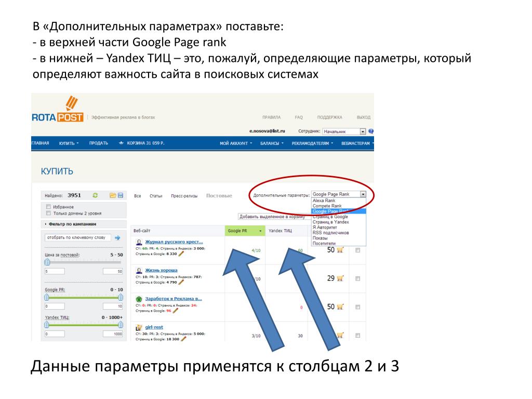
Task: Select Посетители option in list
Action: tap(339, 243)
